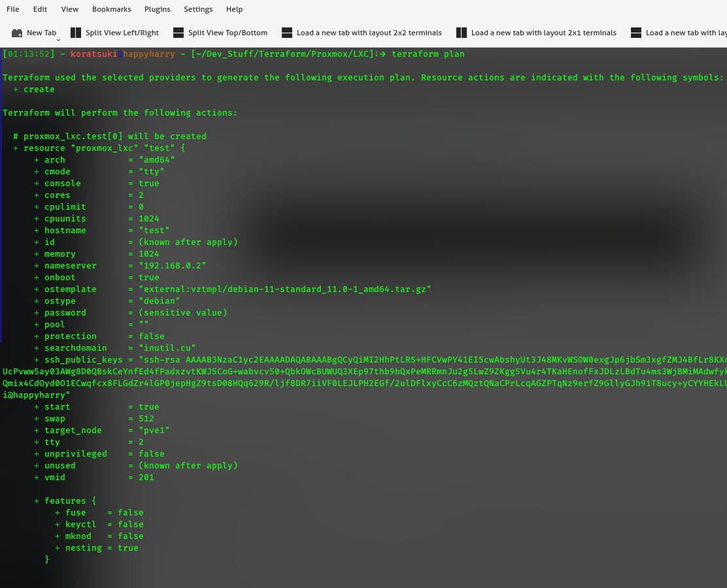Click the password '(sensitive value)' text
The height and width of the screenshot is (588, 727).
click(183, 313)
